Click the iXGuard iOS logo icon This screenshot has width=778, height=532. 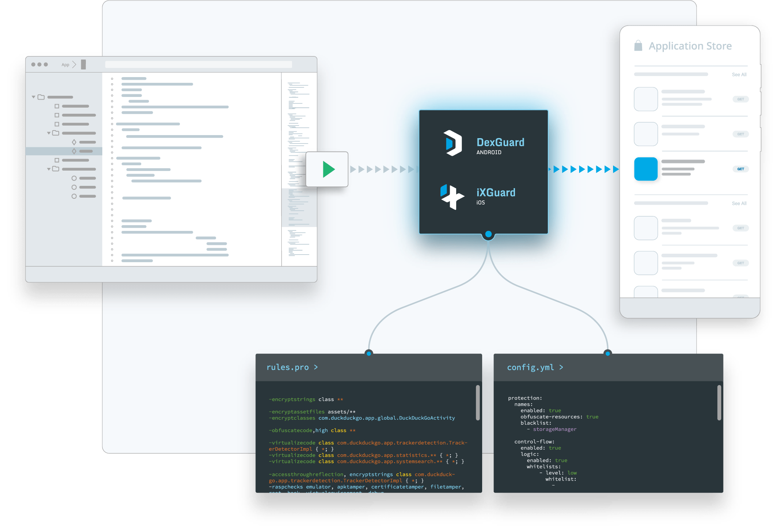click(x=452, y=197)
